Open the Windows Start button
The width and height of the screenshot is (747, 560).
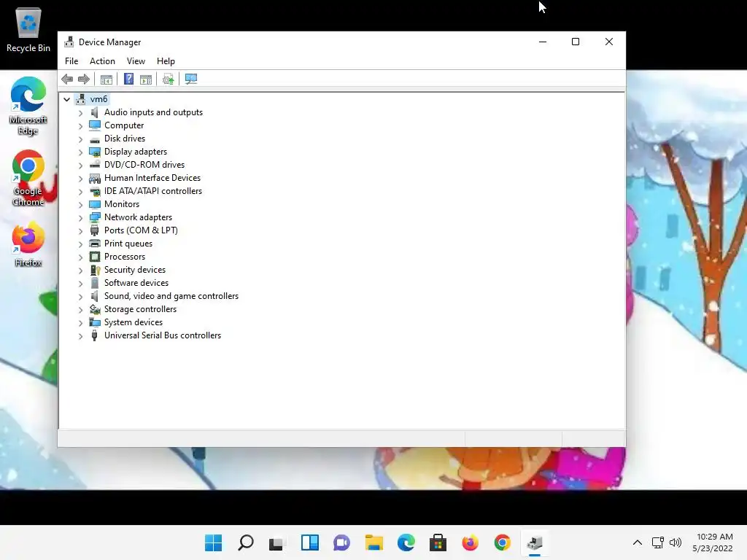[214, 542]
